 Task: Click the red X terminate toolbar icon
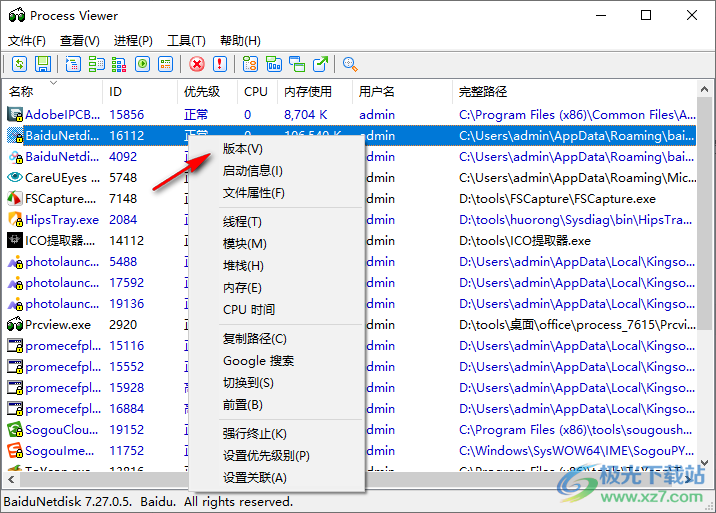[x=197, y=64]
